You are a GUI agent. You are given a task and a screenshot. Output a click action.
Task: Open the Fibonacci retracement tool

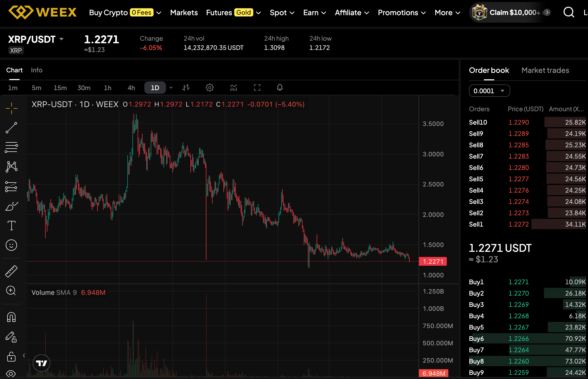[x=11, y=147]
